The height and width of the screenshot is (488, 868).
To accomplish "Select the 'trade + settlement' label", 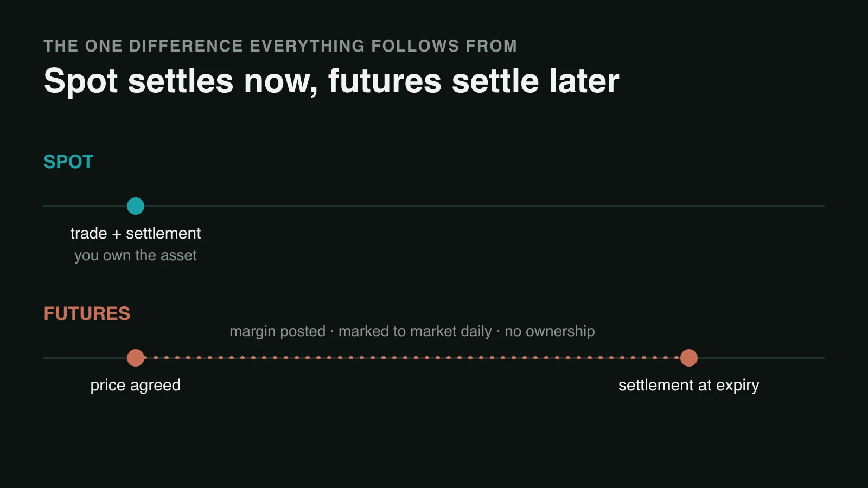I will (136, 233).
